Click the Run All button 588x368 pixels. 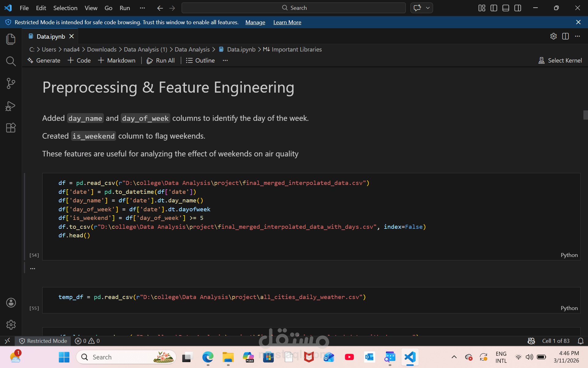click(161, 60)
